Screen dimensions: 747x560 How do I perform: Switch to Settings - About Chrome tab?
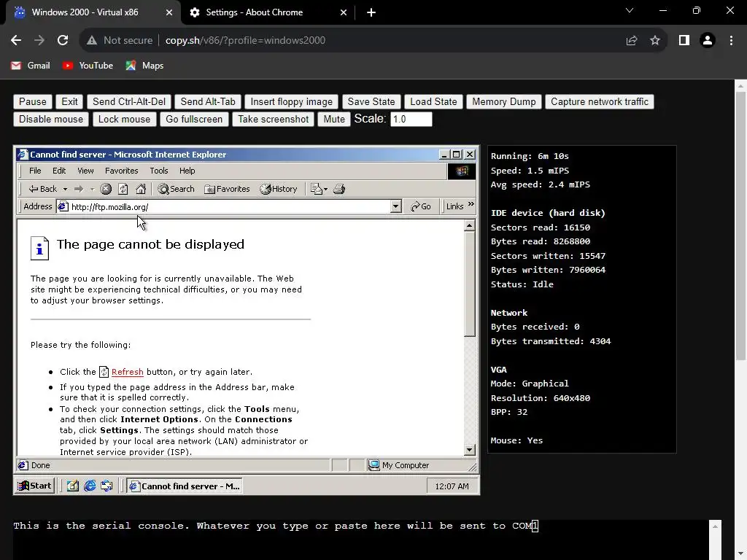point(268,13)
